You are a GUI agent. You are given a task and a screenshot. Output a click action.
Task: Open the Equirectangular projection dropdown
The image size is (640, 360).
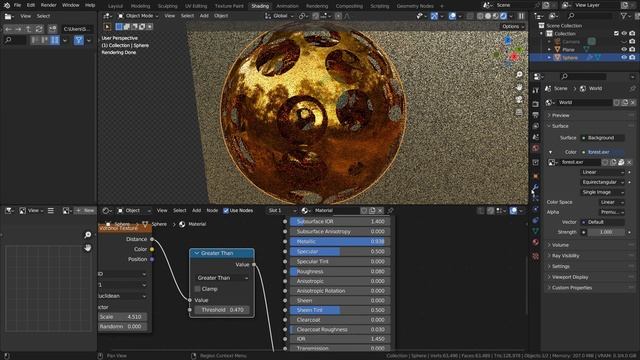click(x=602, y=182)
